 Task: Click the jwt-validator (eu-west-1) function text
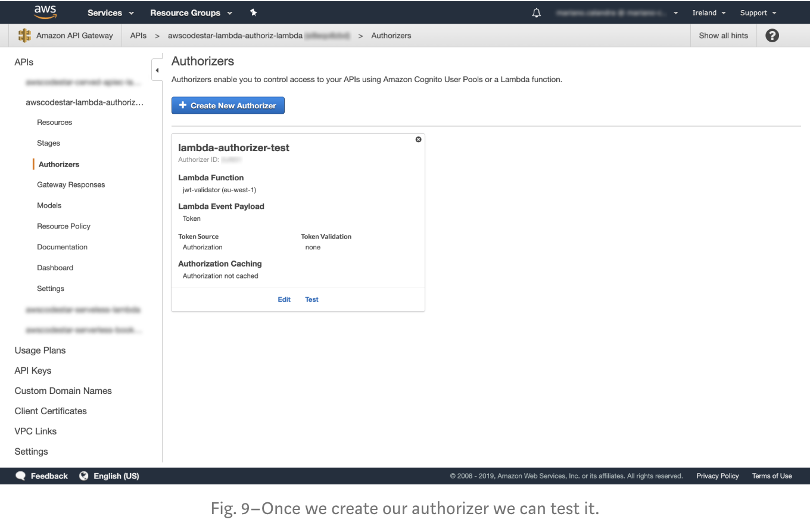click(219, 190)
